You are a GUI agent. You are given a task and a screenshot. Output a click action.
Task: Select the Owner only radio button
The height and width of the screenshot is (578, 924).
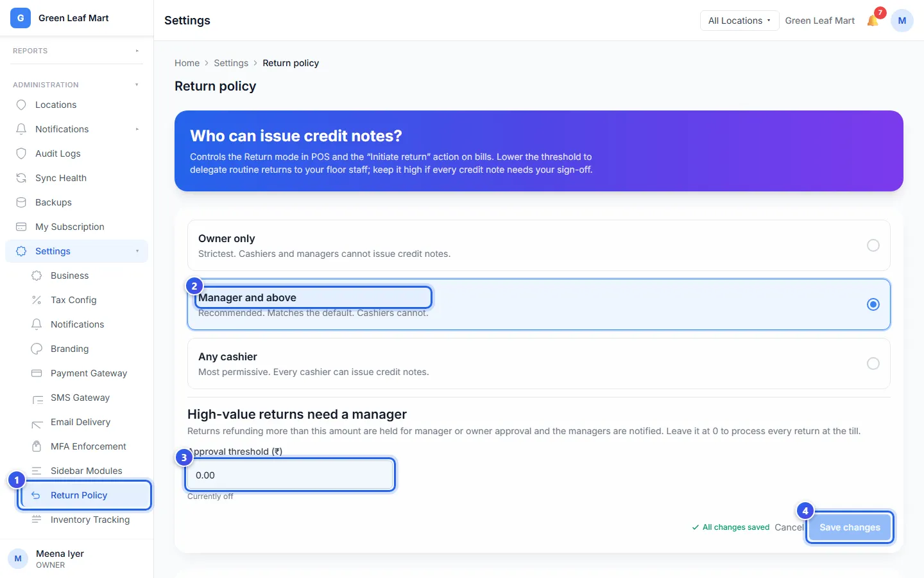(873, 245)
